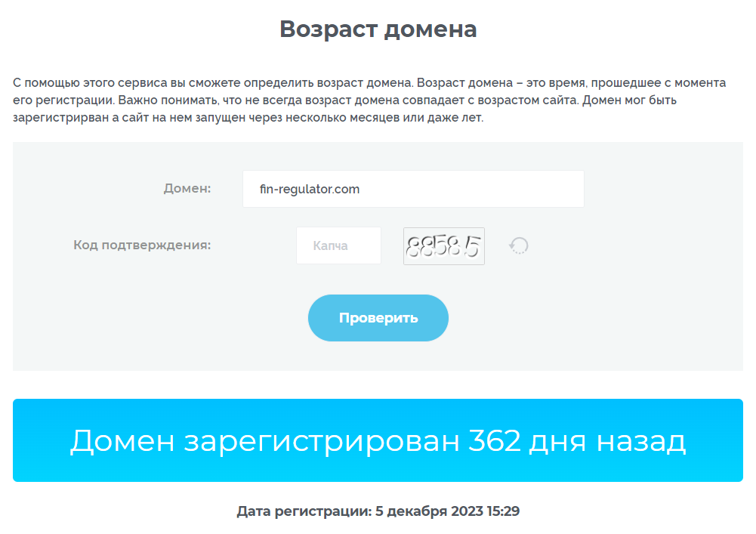Click the Домен: field label
756x534 pixels.
[187, 188]
